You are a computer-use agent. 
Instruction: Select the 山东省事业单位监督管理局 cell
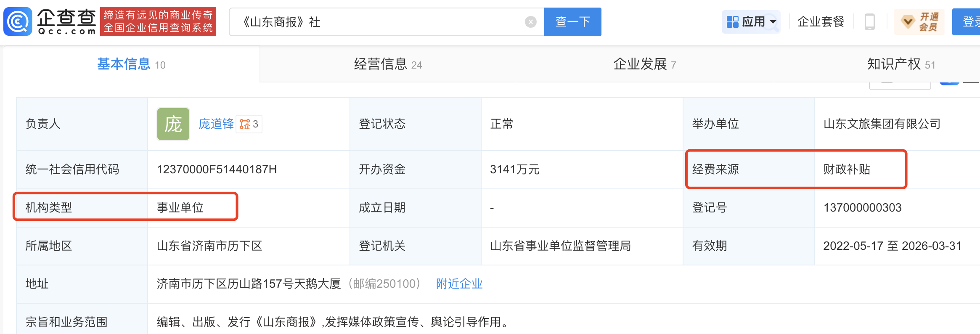pos(561,246)
